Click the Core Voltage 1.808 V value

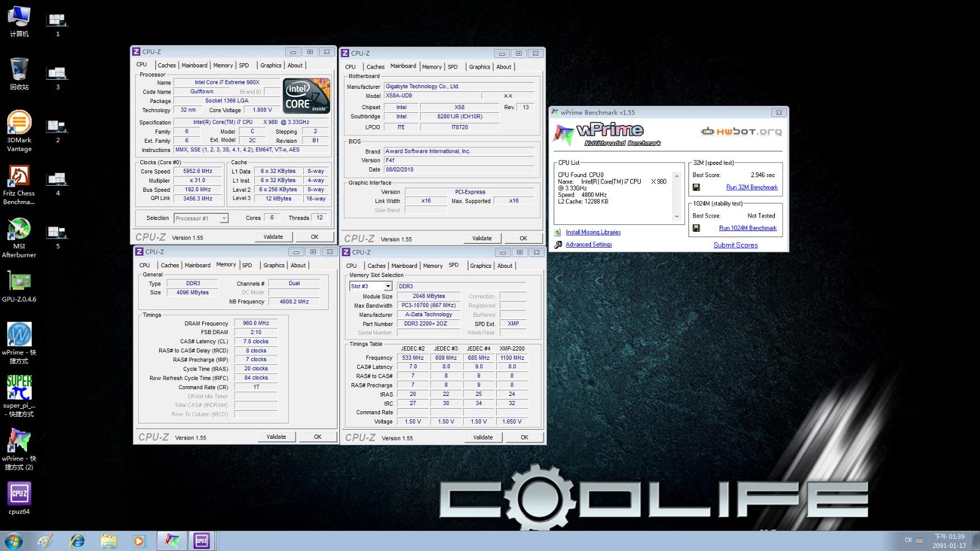point(262,110)
